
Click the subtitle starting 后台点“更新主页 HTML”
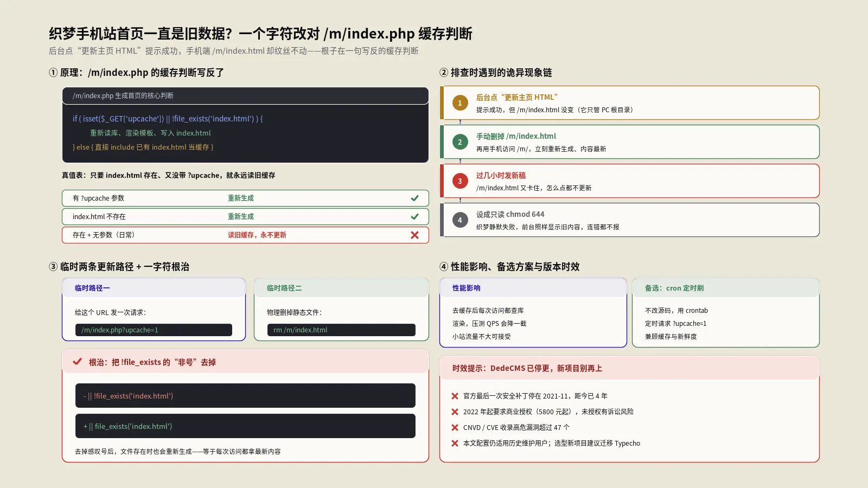[x=233, y=51]
